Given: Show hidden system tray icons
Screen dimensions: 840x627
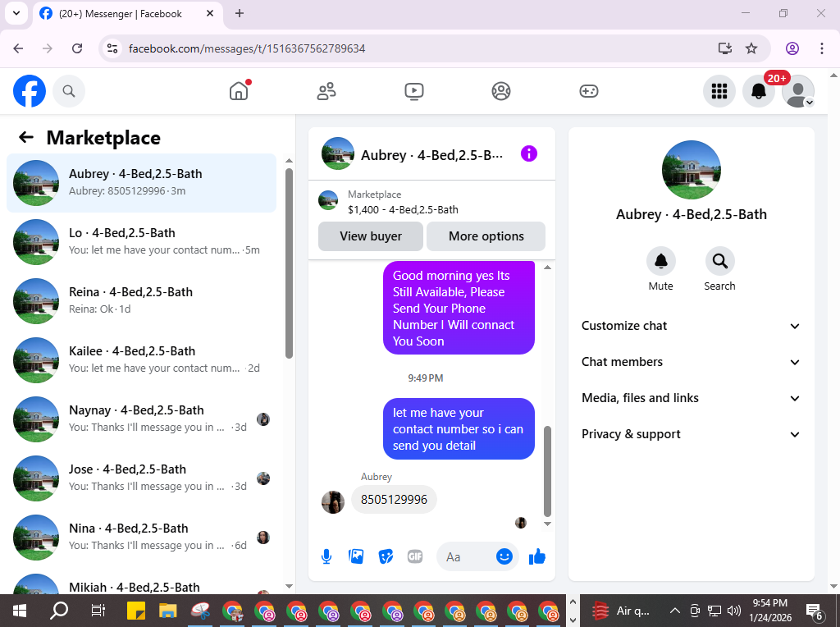Looking at the screenshot, I should tap(675, 611).
